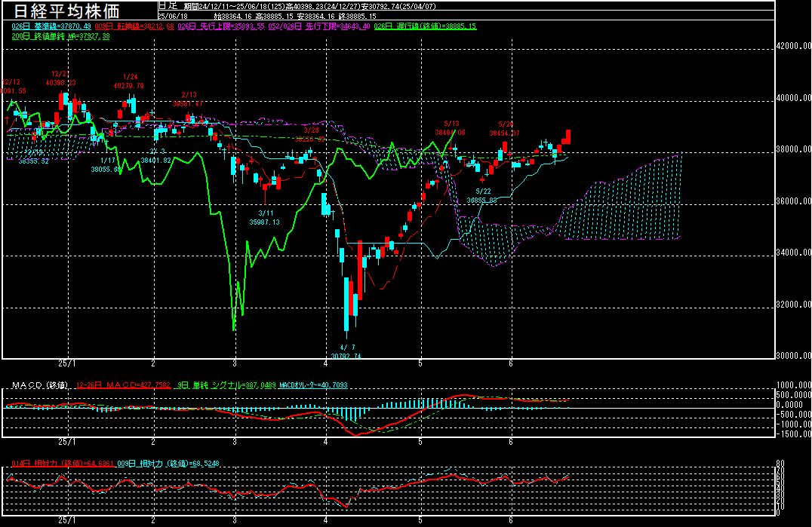The image size is (812, 527).
Task: Click the 009日 相対力(終値)=68.5248 legend
Action: coord(168,464)
